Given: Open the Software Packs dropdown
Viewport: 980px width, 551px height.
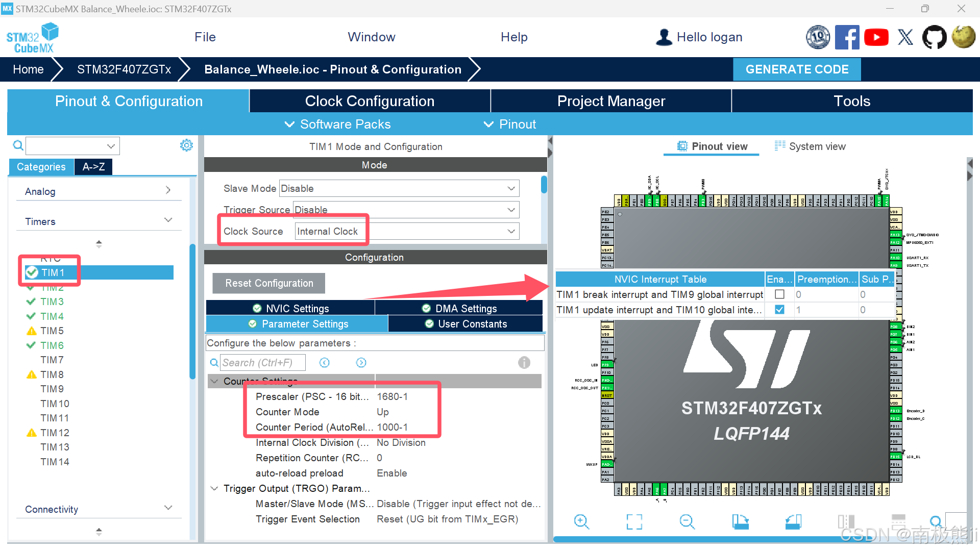Looking at the screenshot, I should point(337,124).
